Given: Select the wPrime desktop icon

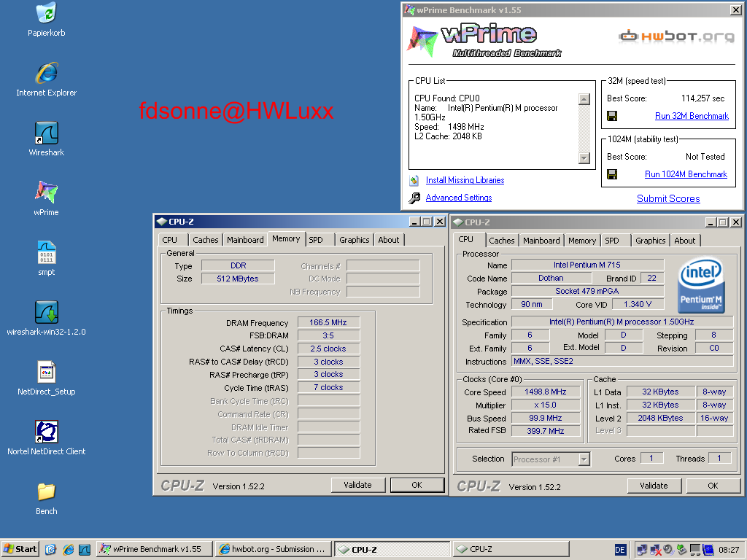Looking at the screenshot, I should point(46,192).
